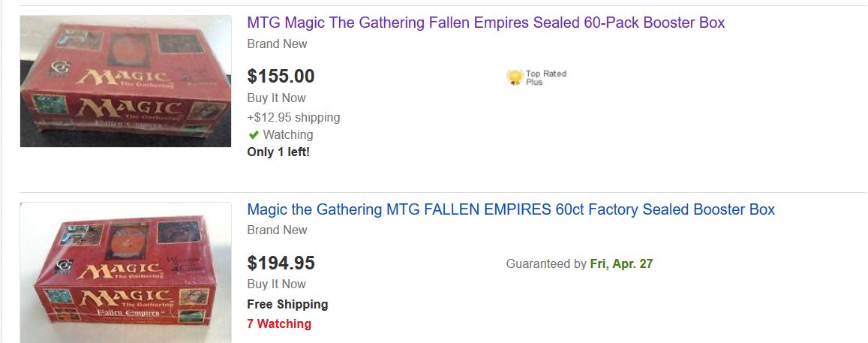Click the Fri, Apr. 27 delivery date

621,264
